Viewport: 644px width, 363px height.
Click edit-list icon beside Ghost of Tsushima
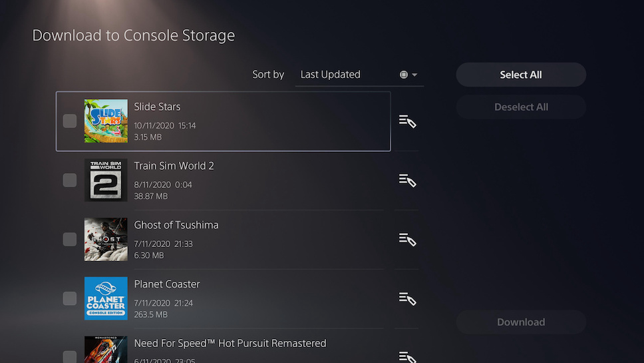(407, 239)
